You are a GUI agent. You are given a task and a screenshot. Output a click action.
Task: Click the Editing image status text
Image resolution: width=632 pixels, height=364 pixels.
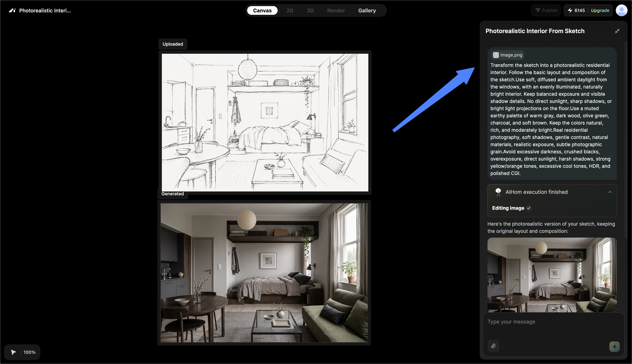tap(508, 208)
